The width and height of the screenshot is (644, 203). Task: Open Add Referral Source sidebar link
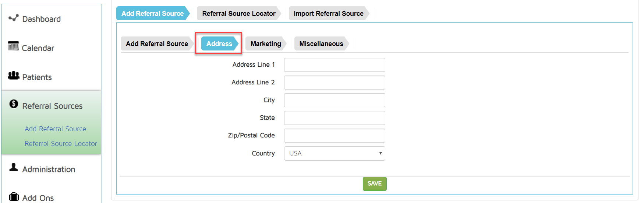click(x=55, y=129)
